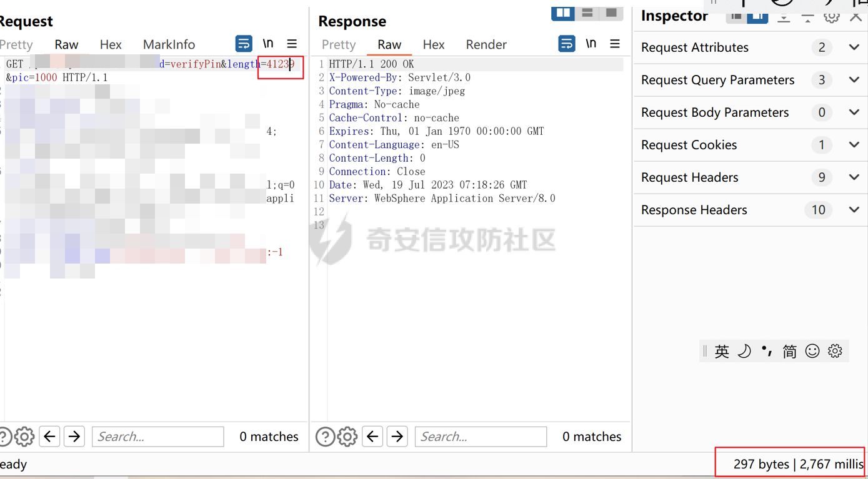Click the '297 bytes | 2,767 millis' status
Image resolution: width=868 pixels, height=479 pixels.
(798, 464)
